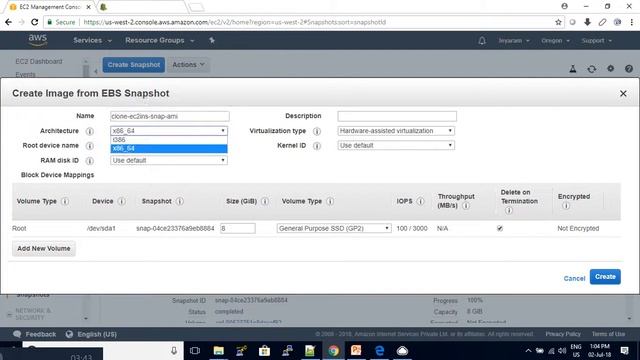The image size is (640, 360).
Task: Open Microsoft Edge from the taskbar
Action: pyautogui.click(x=379, y=351)
